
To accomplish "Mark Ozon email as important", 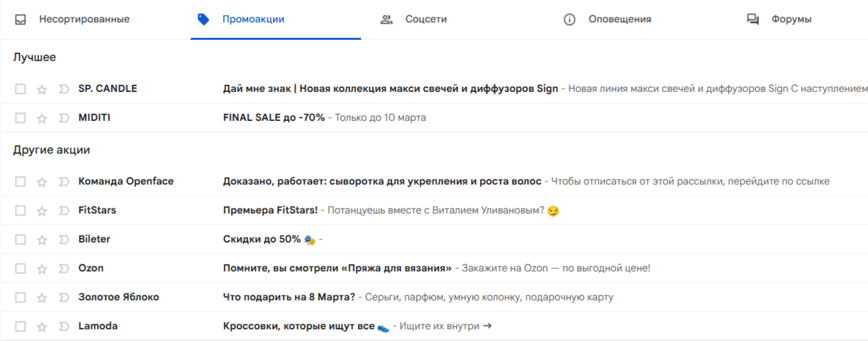I will point(63,269).
